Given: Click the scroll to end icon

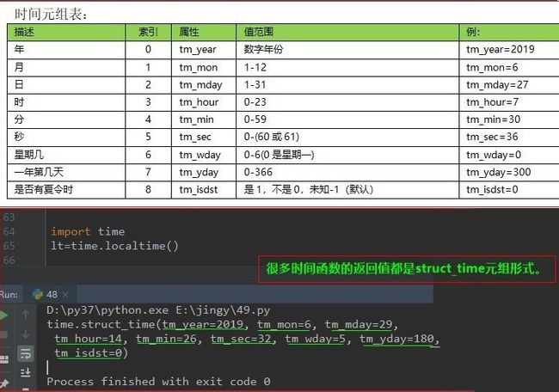Looking at the screenshot, I should (x=25, y=373).
